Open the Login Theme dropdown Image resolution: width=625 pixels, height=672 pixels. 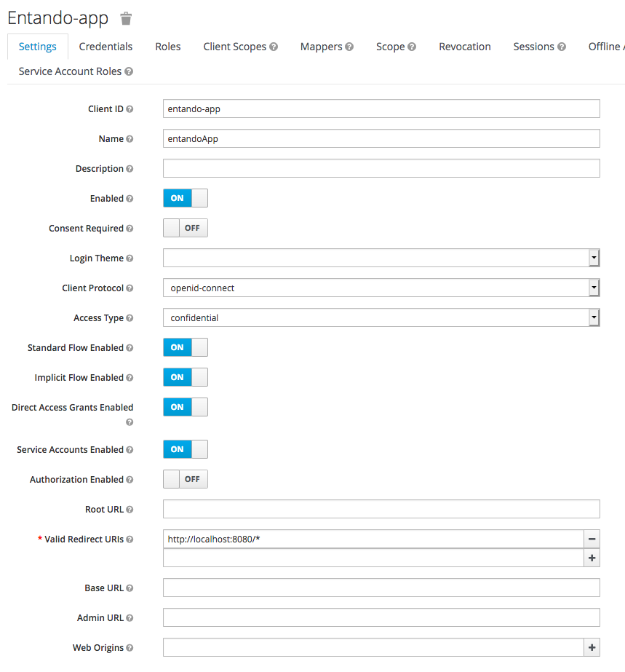381,258
